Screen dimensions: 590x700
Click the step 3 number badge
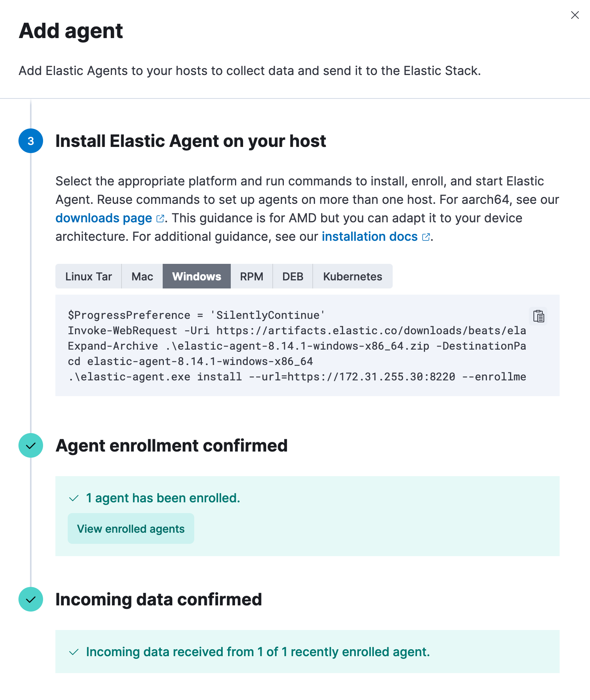31,141
